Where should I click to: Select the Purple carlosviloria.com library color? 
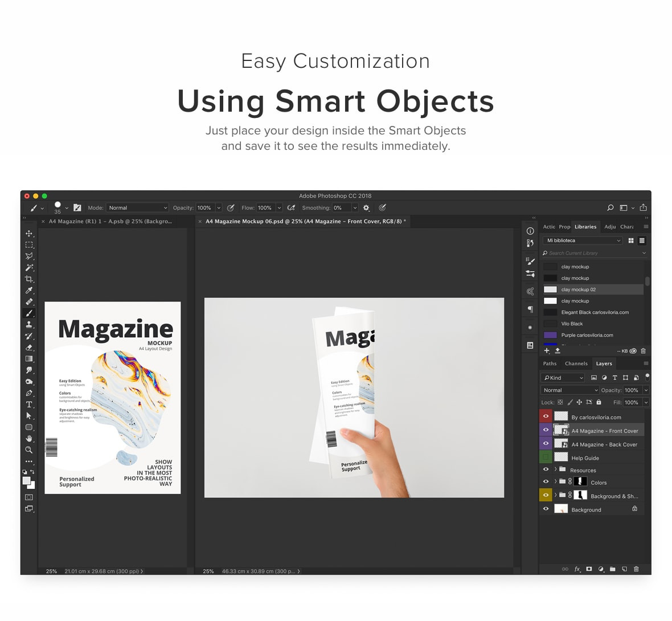[x=593, y=336]
